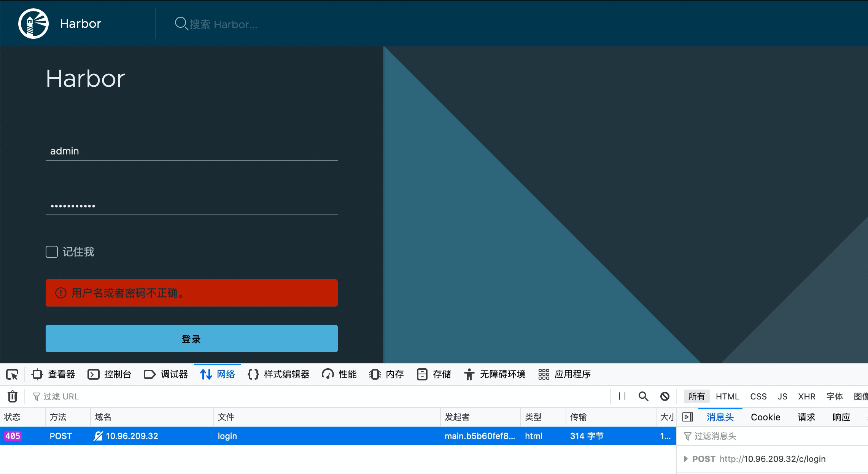Open the Cookie tab in request details
The height and width of the screenshot is (474, 868).
[x=765, y=417]
